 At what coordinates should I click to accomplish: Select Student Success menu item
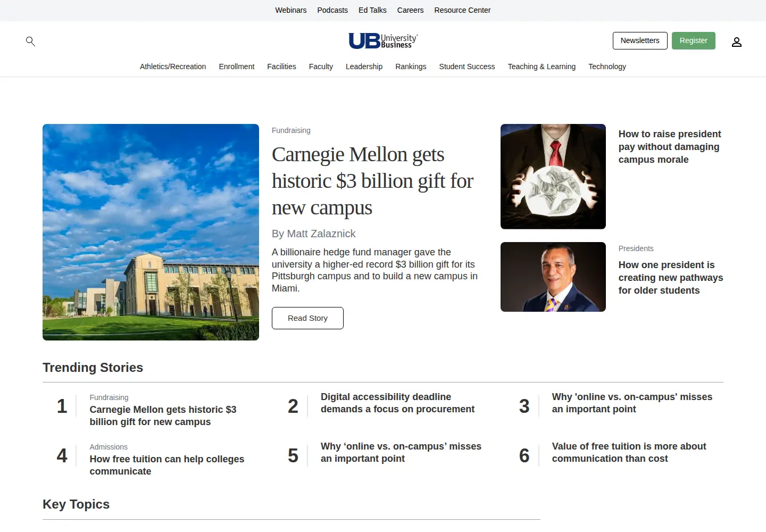pyautogui.click(x=467, y=66)
